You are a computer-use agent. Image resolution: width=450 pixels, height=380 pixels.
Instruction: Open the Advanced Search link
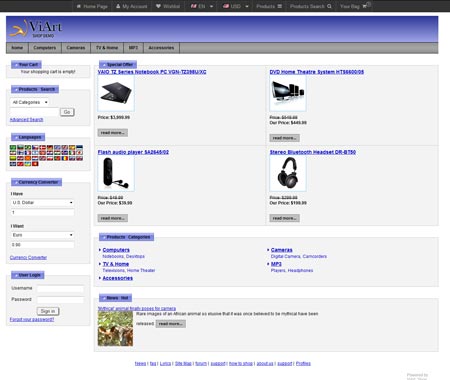(27, 120)
